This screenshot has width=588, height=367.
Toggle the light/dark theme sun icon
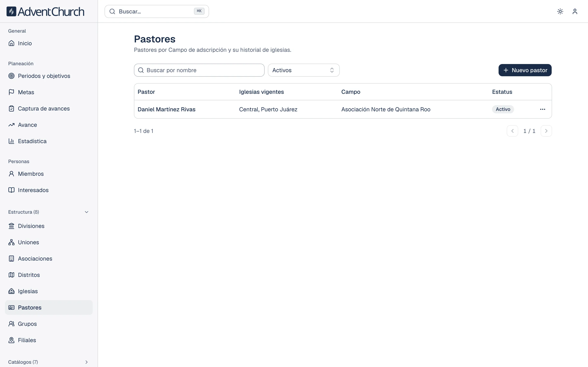[560, 11]
